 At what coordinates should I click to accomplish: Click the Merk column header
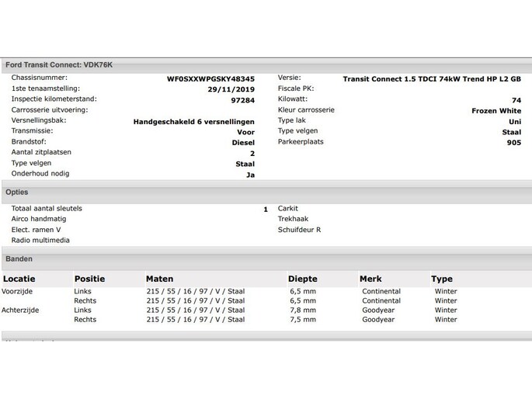[x=370, y=279]
